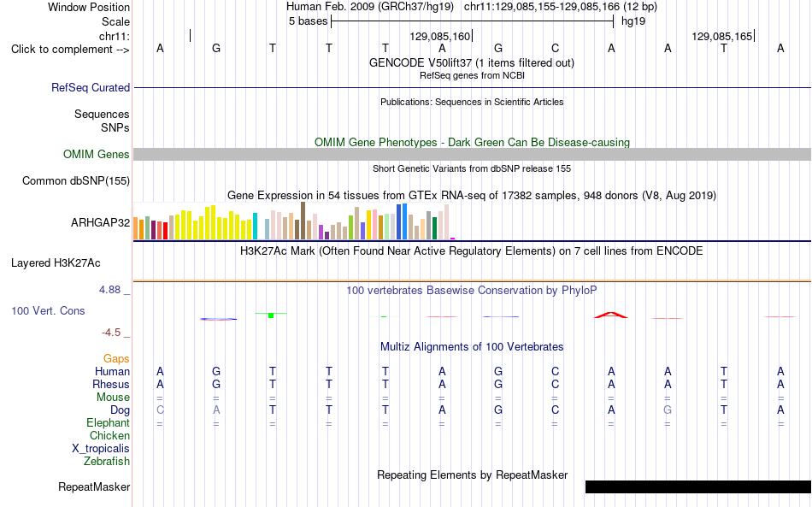The height and width of the screenshot is (507, 812).
Task: Click the Gaps row label
Action: coord(116,358)
